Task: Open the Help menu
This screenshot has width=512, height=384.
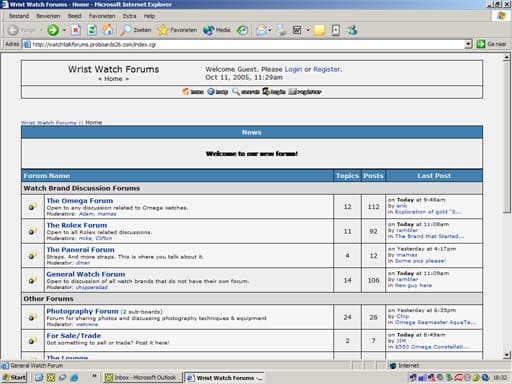Action: (149, 16)
